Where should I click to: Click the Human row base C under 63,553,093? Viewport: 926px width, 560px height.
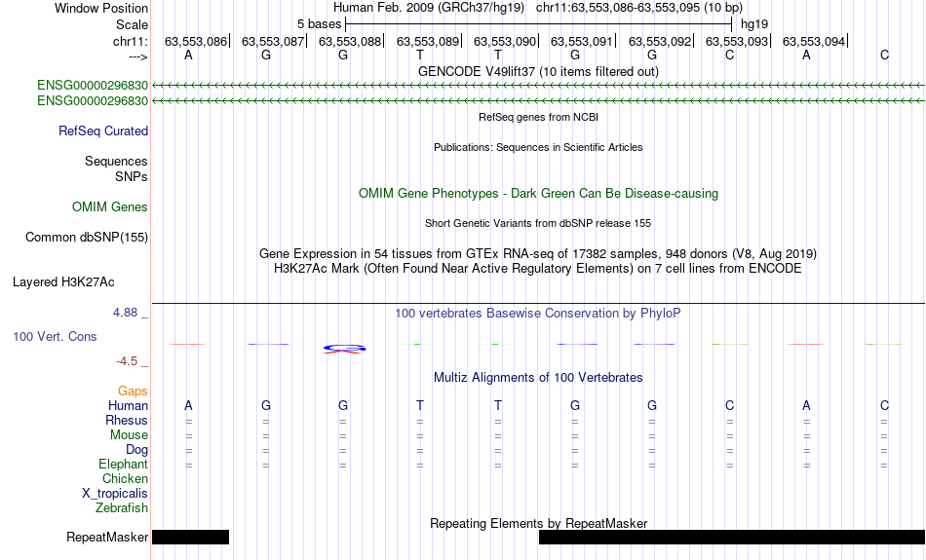729,406
